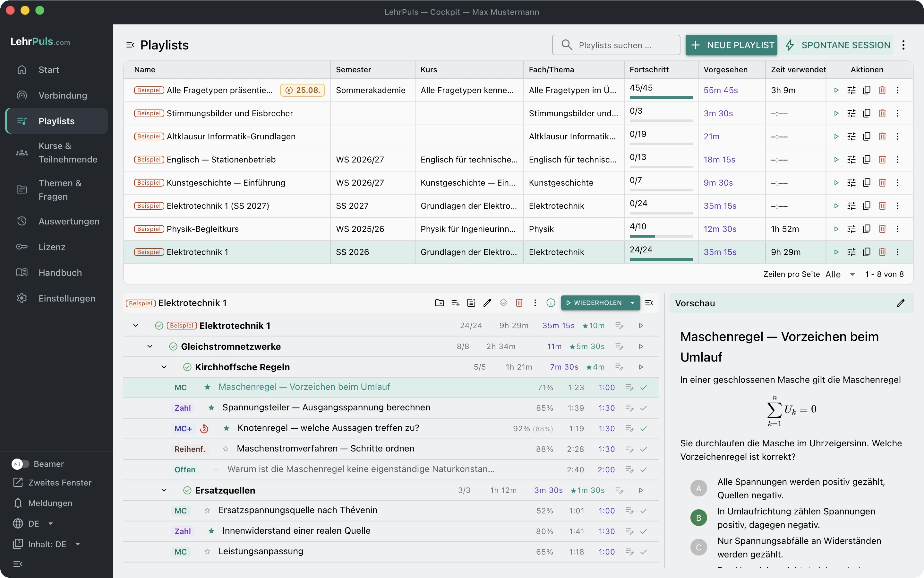Edit the preview via Vorschau pencil icon

click(900, 303)
